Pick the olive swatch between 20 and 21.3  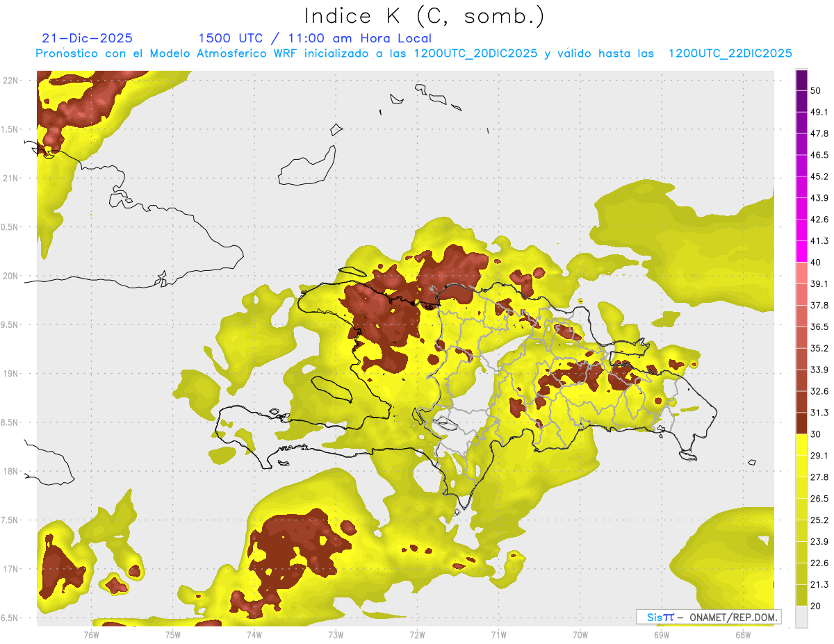[801, 595]
